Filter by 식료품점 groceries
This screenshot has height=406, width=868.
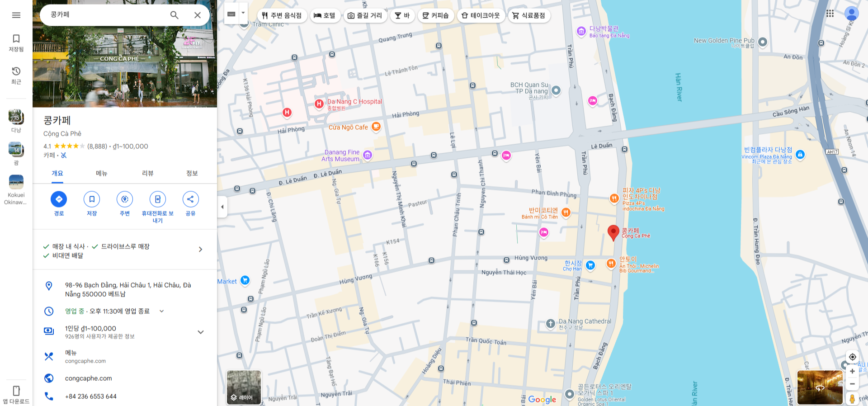529,15
